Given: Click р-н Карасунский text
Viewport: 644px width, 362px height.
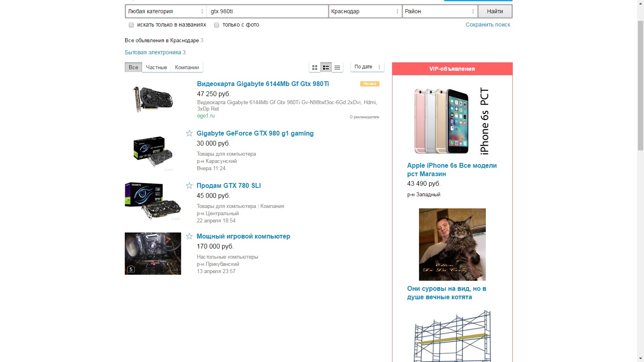Looking at the screenshot, I should tap(217, 161).
